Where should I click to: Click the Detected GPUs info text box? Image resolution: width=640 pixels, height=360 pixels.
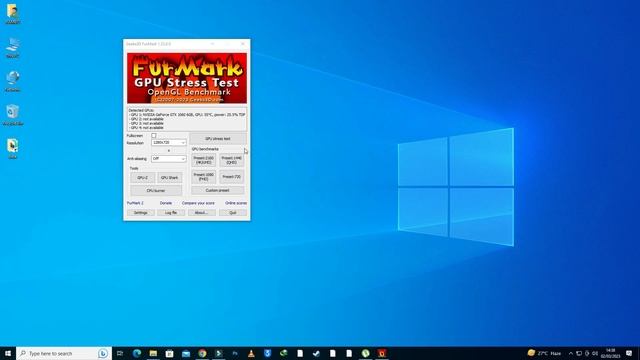coord(187,119)
